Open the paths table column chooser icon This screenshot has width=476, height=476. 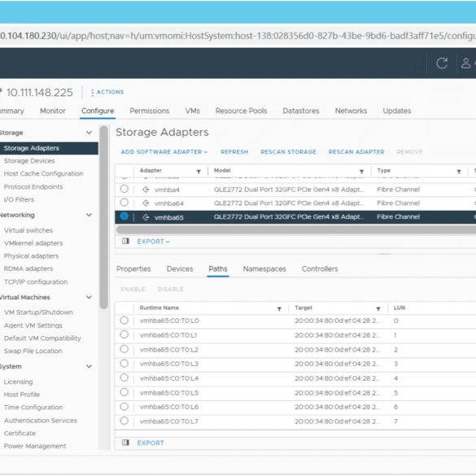click(125, 443)
